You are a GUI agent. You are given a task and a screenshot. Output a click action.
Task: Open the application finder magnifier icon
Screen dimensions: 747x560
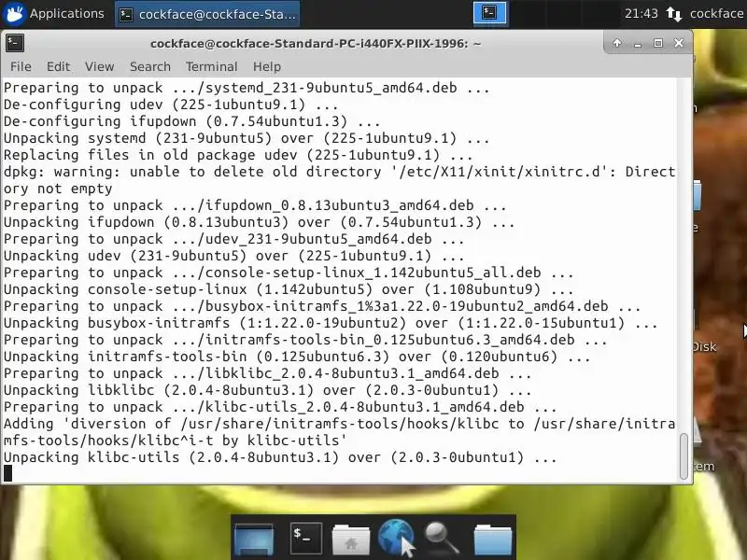(442, 539)
